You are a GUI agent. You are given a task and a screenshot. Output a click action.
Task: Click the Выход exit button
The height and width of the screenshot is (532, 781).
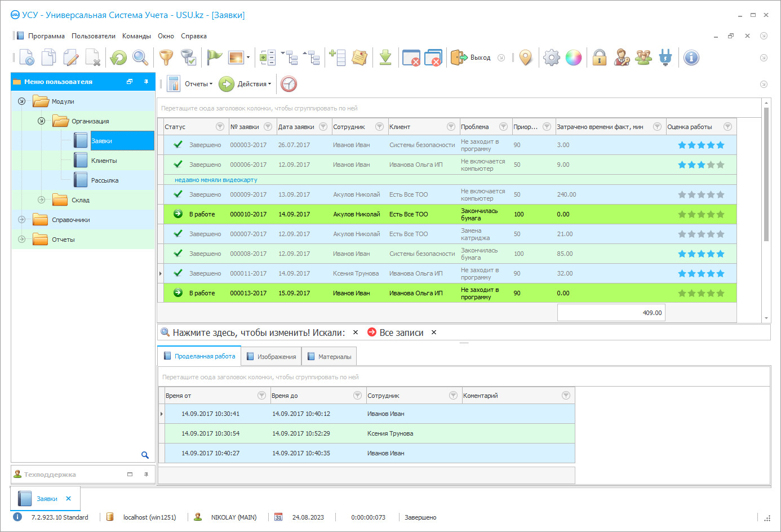471,57
